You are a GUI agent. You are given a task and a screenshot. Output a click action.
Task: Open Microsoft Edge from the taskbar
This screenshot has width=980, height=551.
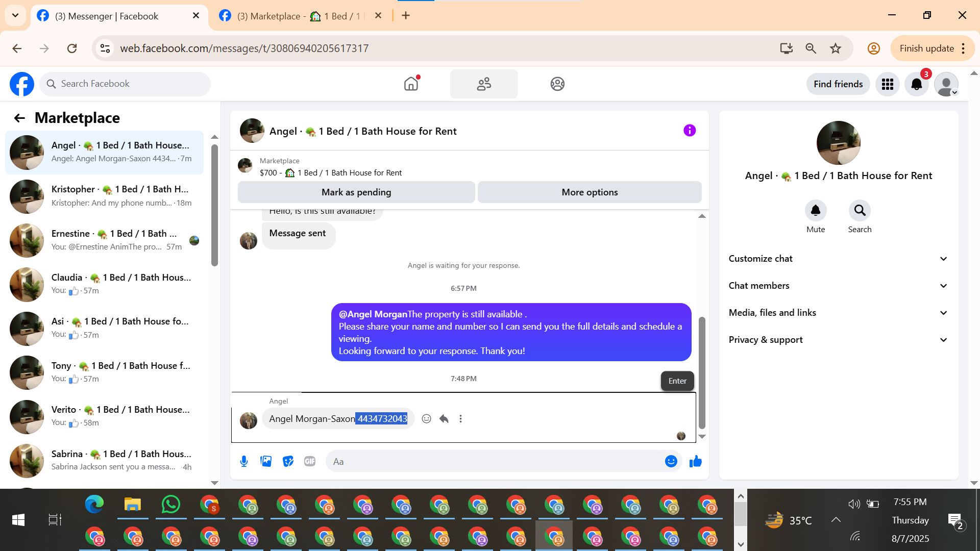pyautogui.click(x=94, y=505)
